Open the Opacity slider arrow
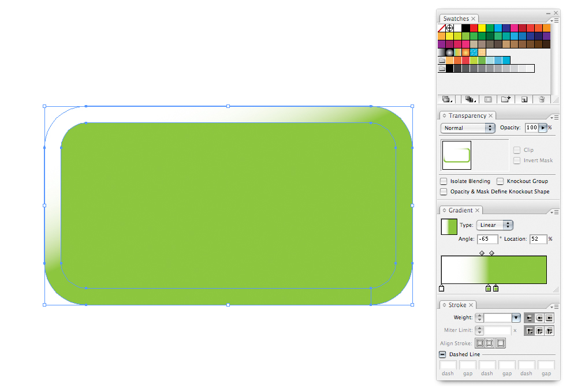The height and width of the screenshot is (392, 570). 543,128
